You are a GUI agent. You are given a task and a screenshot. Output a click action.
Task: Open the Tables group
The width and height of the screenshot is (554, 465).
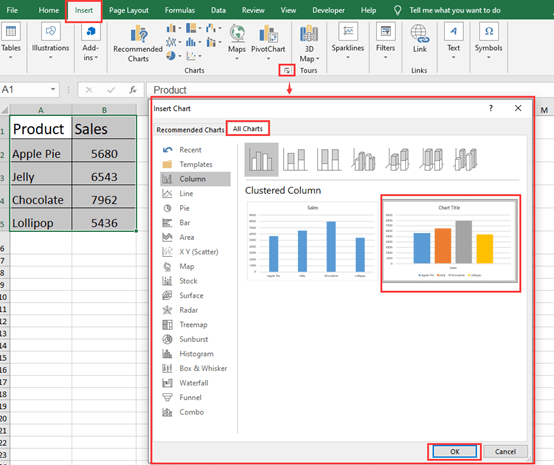11,41
